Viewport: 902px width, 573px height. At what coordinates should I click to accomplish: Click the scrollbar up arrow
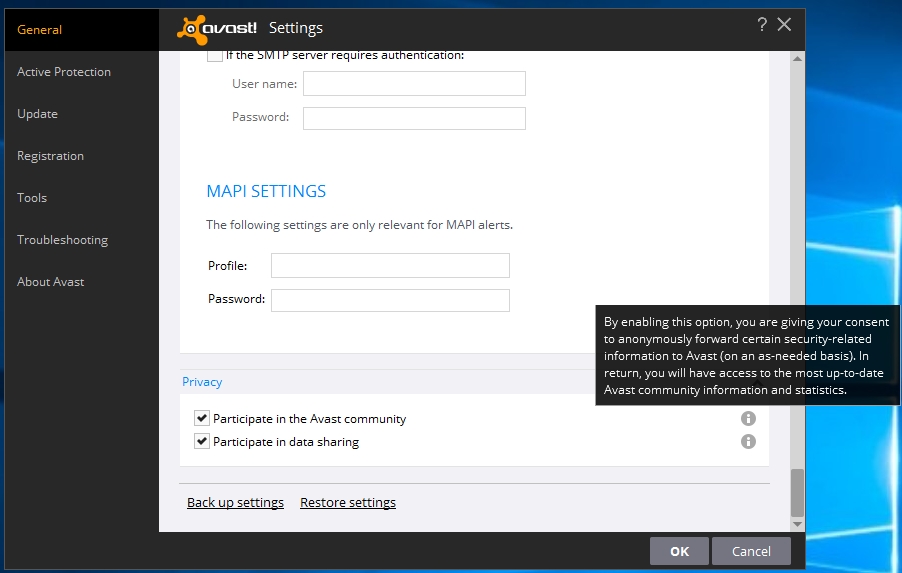(797, 58)
